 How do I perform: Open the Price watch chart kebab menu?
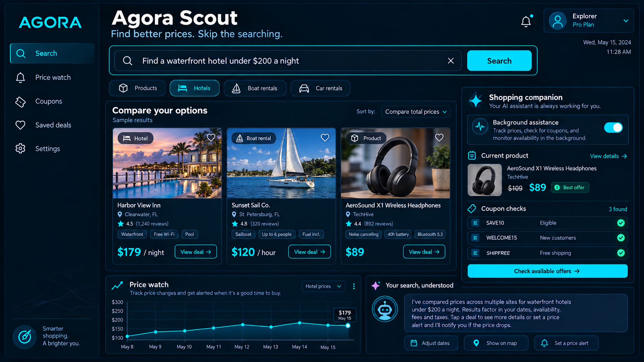click(x=354, y=286)
